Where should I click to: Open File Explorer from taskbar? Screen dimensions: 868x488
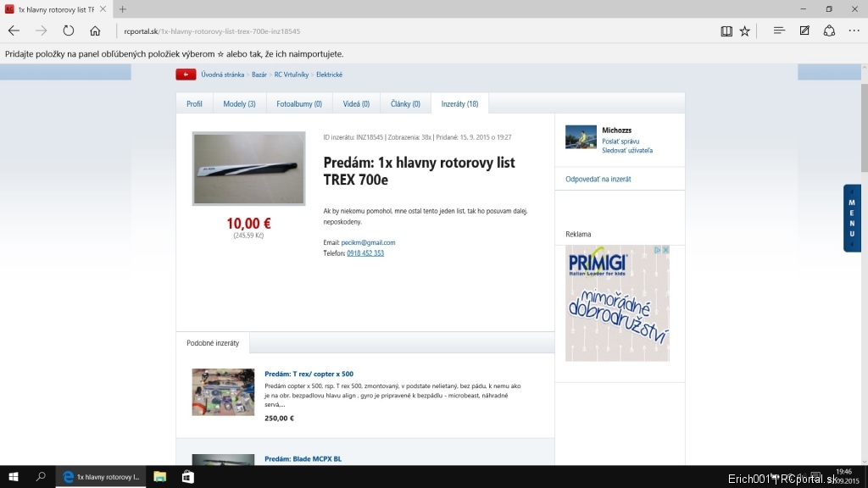point(160,477)
